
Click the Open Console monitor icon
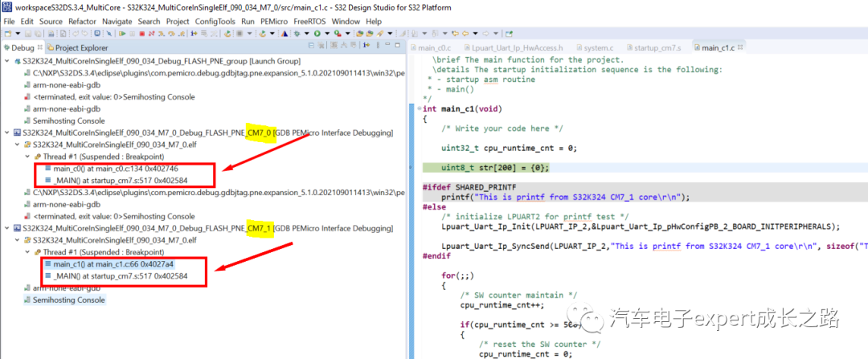(x=97, y=33)
